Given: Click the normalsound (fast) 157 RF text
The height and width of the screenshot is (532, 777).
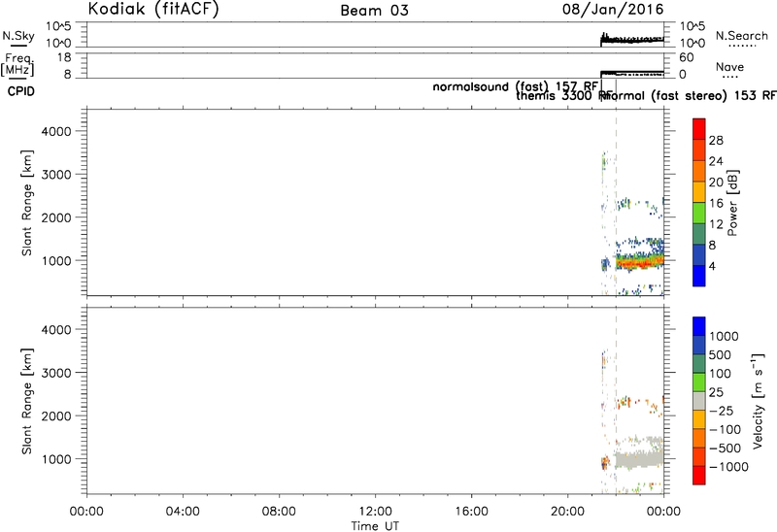Looking at the screenshot, I should [516, 86].
